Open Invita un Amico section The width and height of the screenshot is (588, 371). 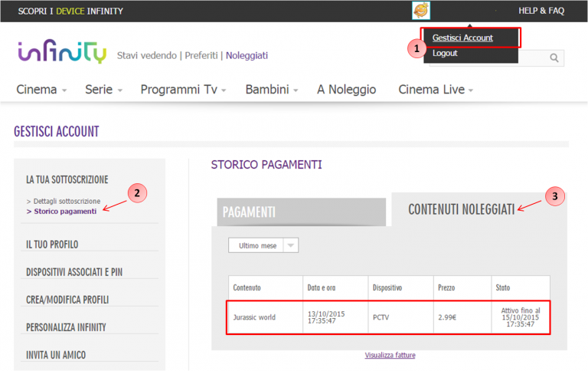pos(56,355)
